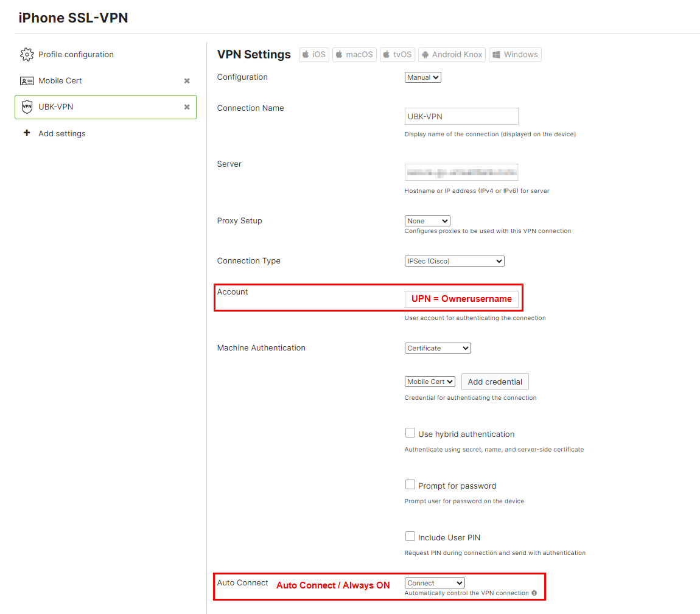Image resolution: width=700 pixels, height=614 pixels.
Task: Enable Use hybrid authentication
Action: (x=410, y=432)
